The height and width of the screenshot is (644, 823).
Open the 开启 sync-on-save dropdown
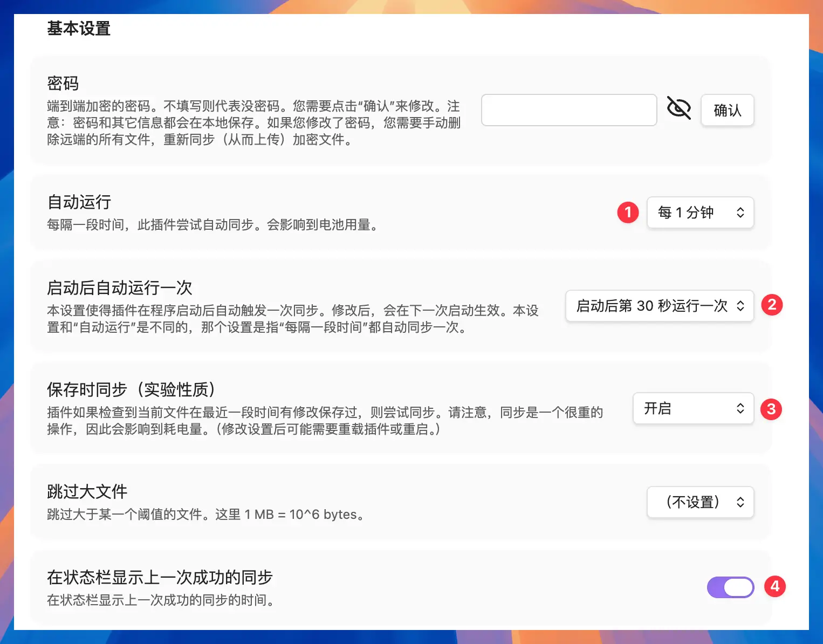[694, 408]
